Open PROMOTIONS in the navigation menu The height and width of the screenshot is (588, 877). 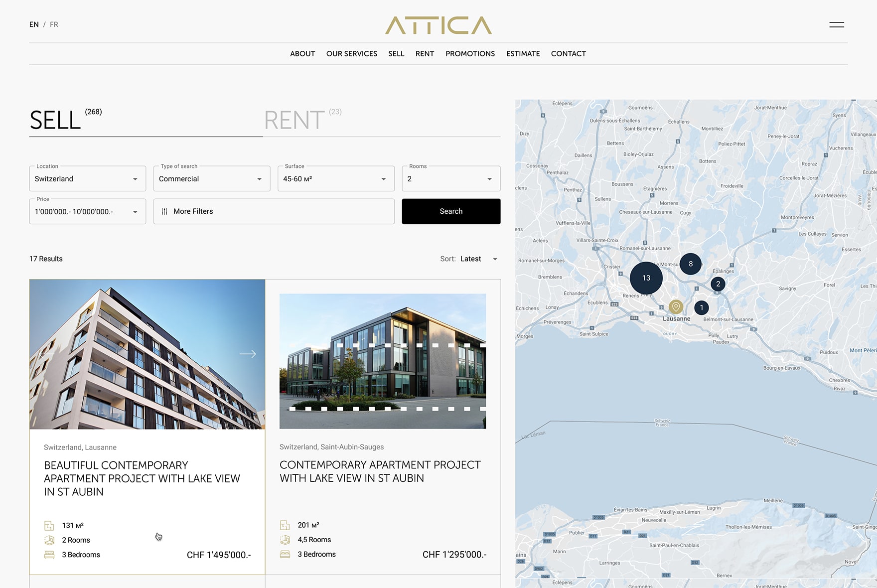tap(470, 54)
